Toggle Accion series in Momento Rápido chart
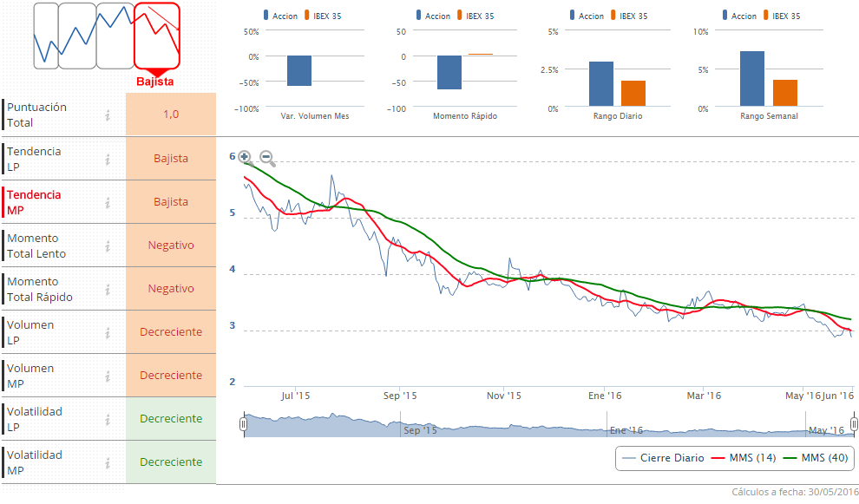Image resolution: width=859 pixels, height=504 pixels. click(x=433, y=16)
